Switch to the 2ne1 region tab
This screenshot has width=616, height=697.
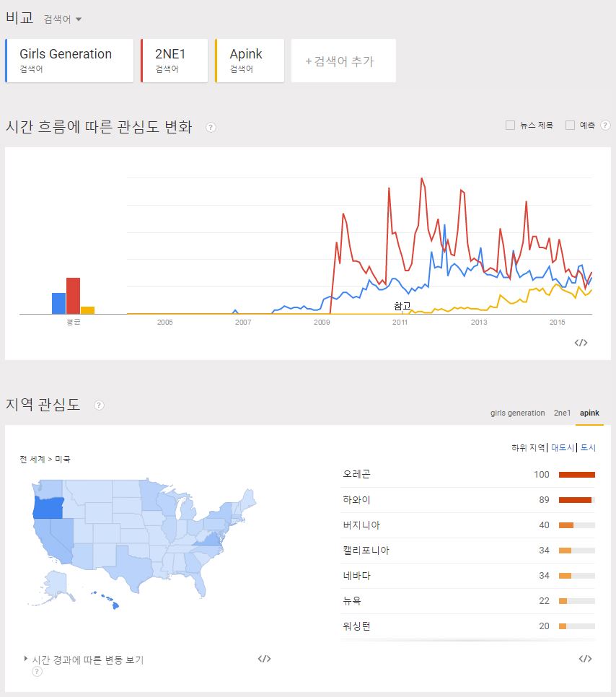pyautogui.click(x=562, y=413)
